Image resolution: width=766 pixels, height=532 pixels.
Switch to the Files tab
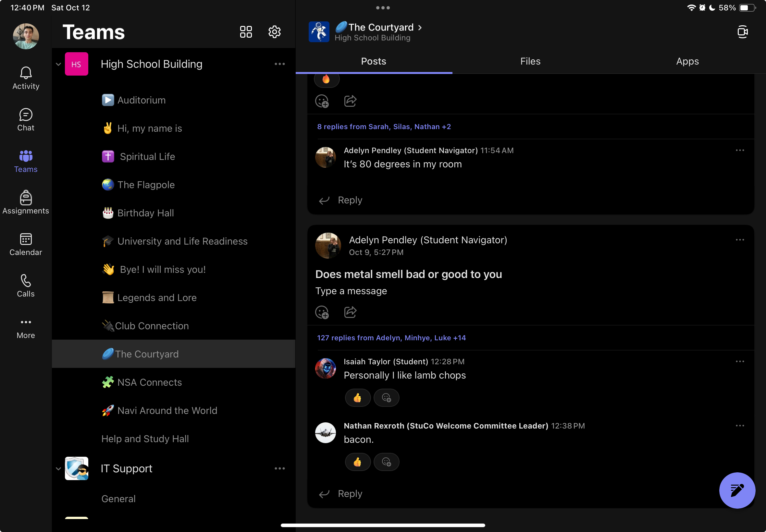click(530, 61)
